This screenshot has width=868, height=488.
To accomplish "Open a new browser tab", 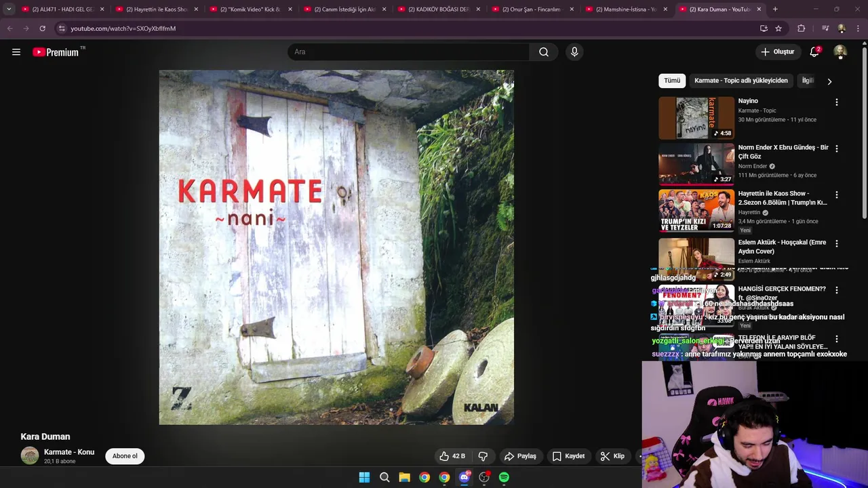I will pyautogui.click(x=775, y=9).
